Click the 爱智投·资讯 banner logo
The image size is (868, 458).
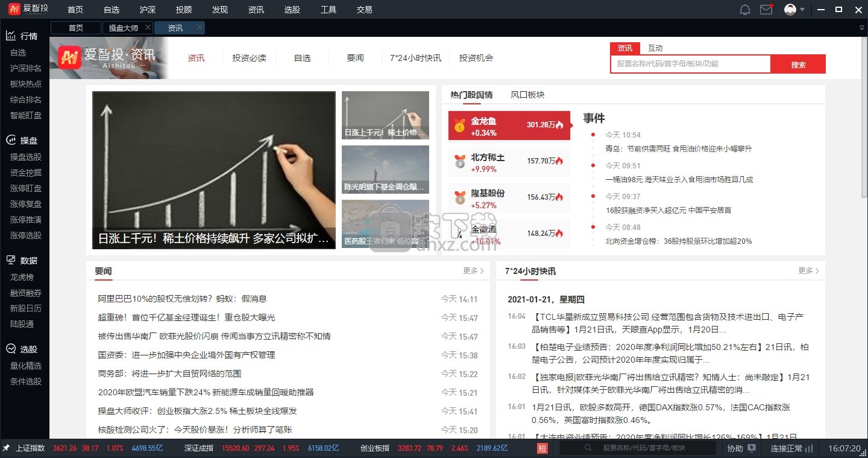pyautogui.click(x=108, y=57)
